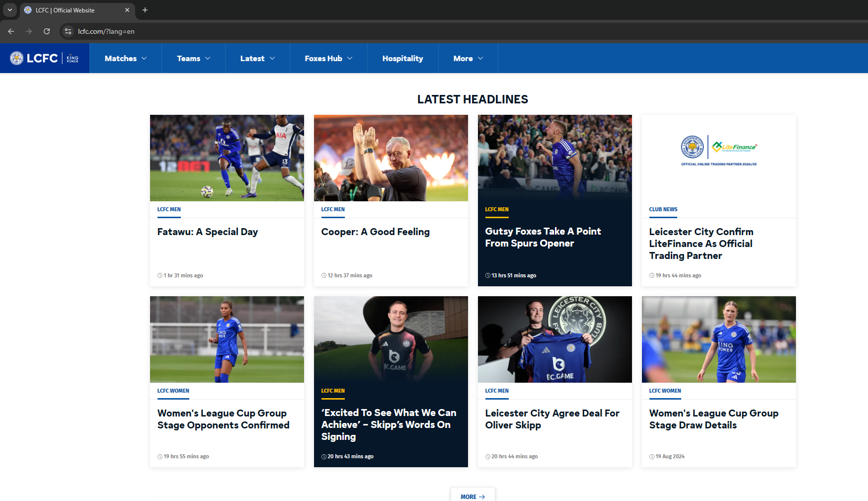868x501 pixels.
Task: Click LCFC WOMEN tag on Draw Details card
Action: [x=665, y=391]
